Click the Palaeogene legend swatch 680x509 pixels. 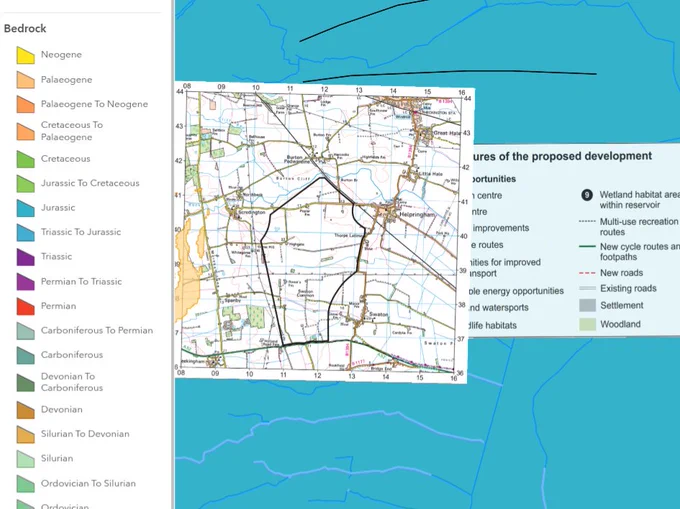[26, 80]
